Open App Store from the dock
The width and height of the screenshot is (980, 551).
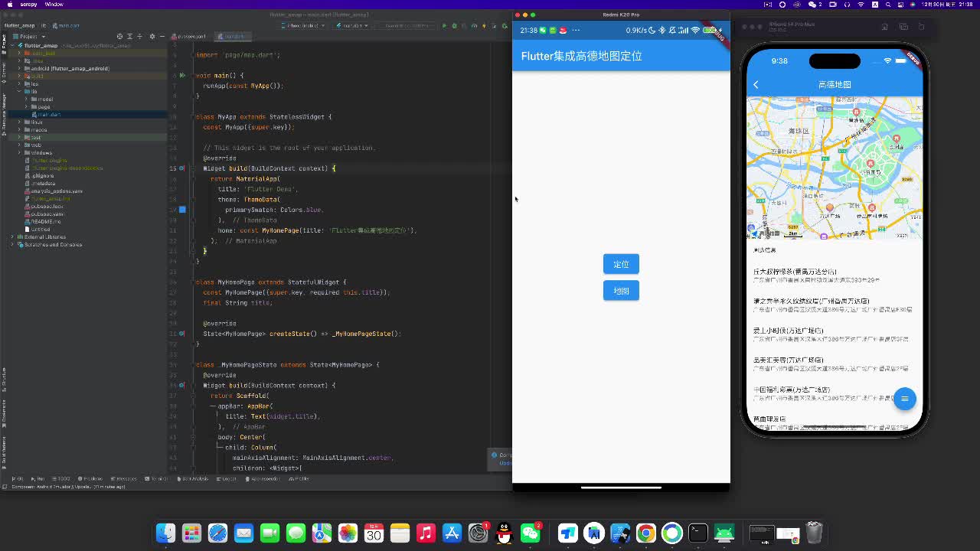click(452, 533)
